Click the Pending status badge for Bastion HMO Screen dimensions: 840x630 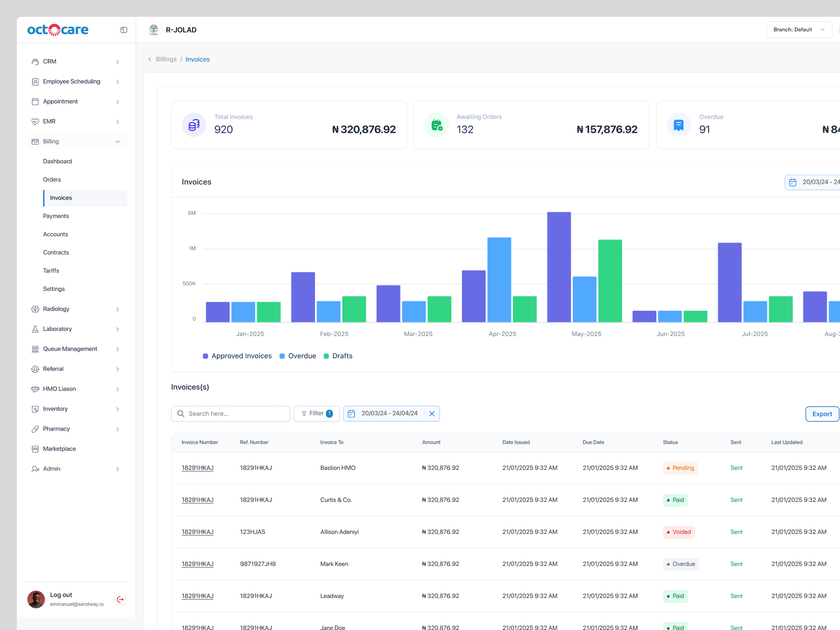[680, 468]
